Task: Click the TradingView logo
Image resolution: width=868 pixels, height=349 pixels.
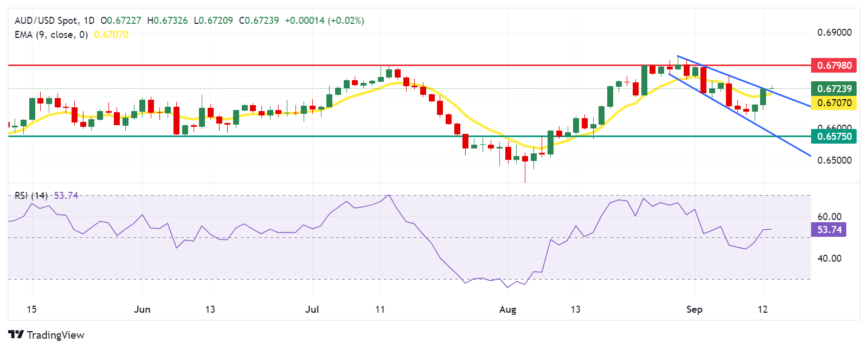Action: click(46, 335)
